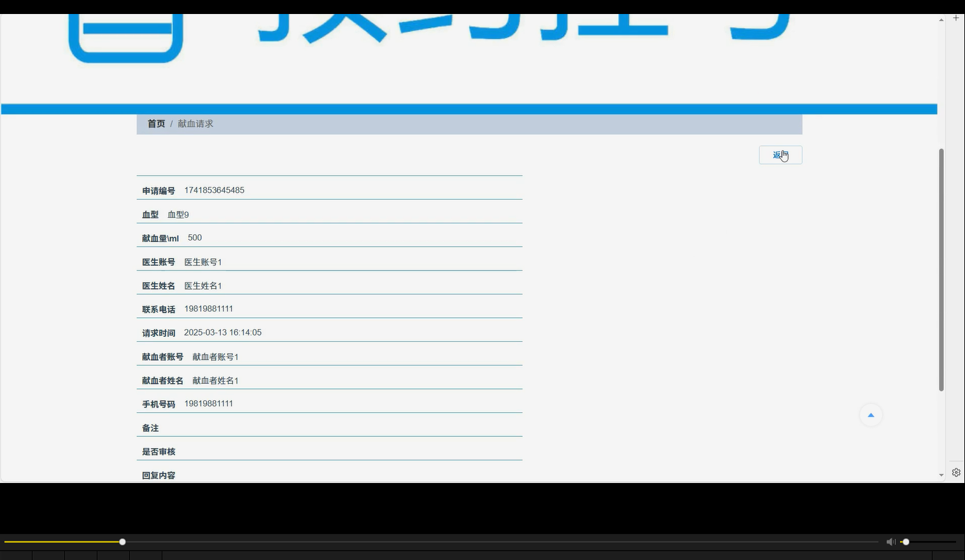Screen dimensions: 965x560
Task: Click the 请求时间 field label
Action: pyautogui.click(x=158, y=333)
